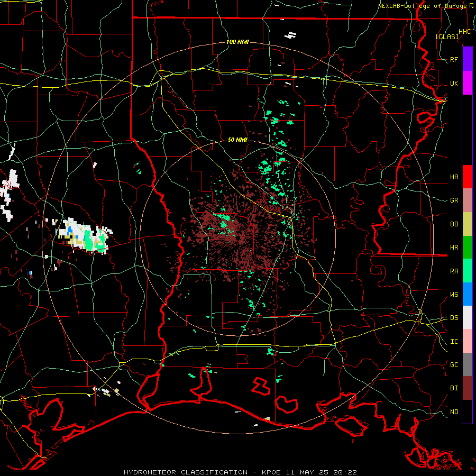476x476 pixels.
Task: Pick the dark green HR color swatch
Action: [467, 248]
